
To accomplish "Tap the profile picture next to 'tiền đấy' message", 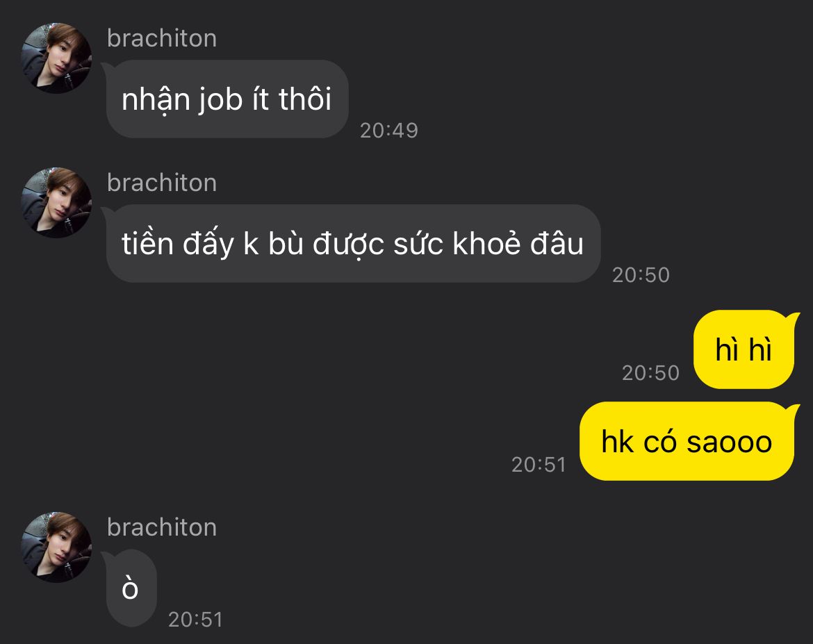I will click(56, 203).
